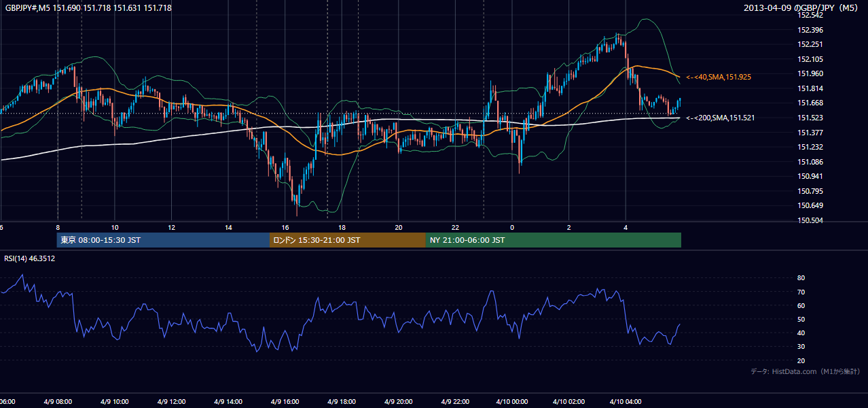
Task: Click hour tick '10' under the price chart
Action: [115, 227]
